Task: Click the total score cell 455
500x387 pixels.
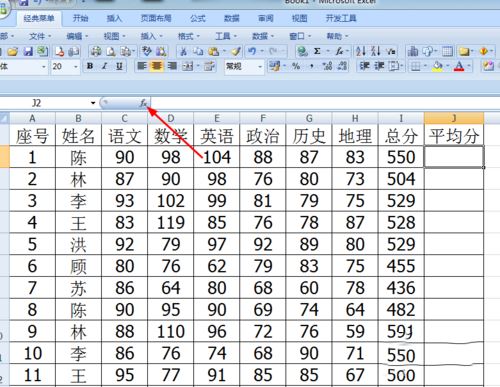Action: click(401, 266)
